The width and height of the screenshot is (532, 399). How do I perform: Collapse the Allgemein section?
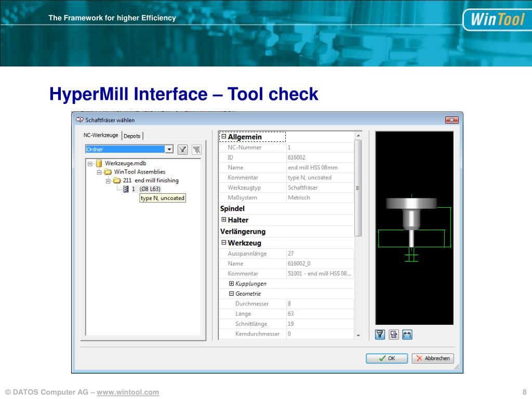[x=223, y=137]
